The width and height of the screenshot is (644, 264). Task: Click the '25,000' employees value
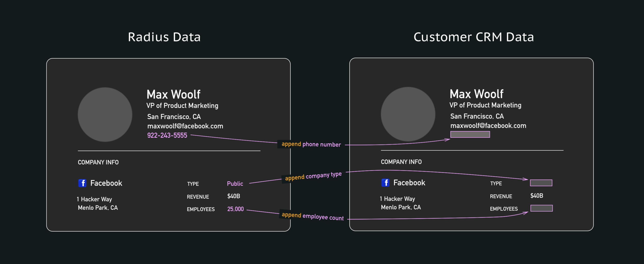pyautogui.click(x=235, y=209)
